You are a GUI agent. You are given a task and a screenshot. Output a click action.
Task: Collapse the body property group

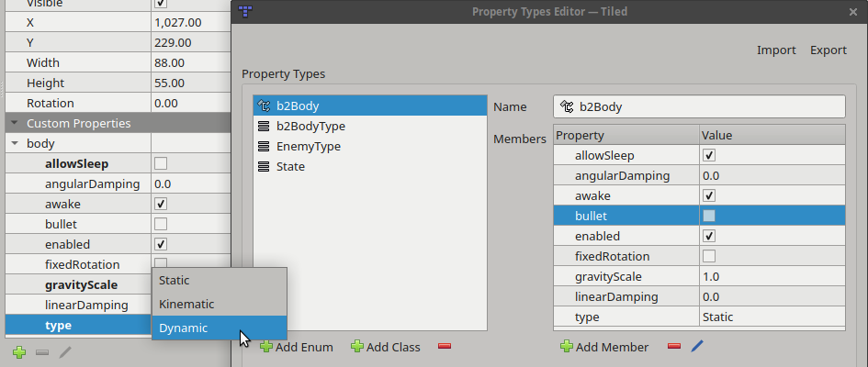15,144
